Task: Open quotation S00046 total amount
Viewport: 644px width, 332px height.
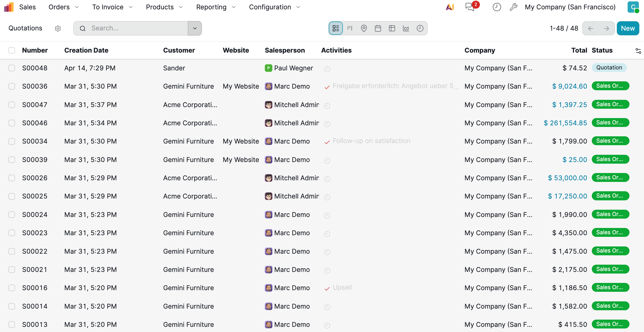Action: (565, 123)
